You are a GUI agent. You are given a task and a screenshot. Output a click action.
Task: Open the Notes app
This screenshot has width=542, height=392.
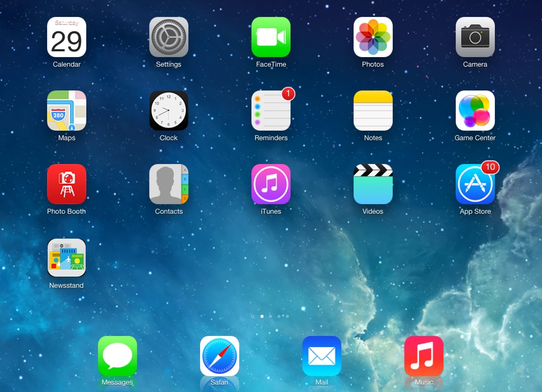coord(373,111)
